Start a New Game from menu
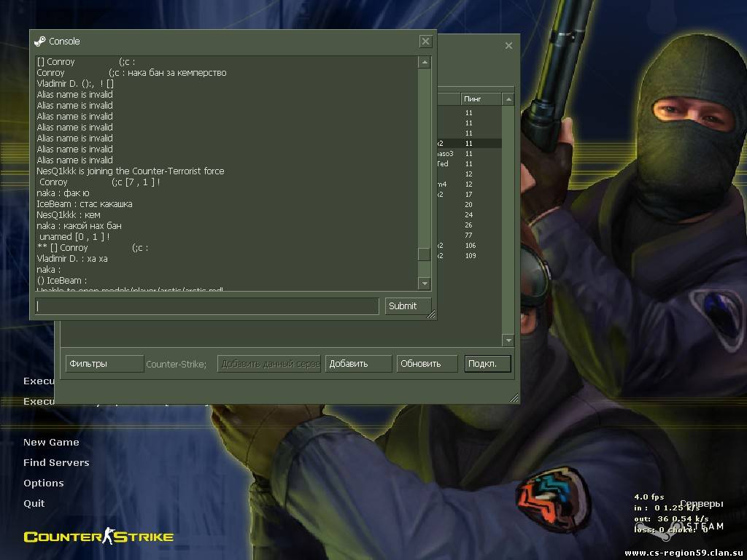Screen dimensions: 747x560 (52, 443)
